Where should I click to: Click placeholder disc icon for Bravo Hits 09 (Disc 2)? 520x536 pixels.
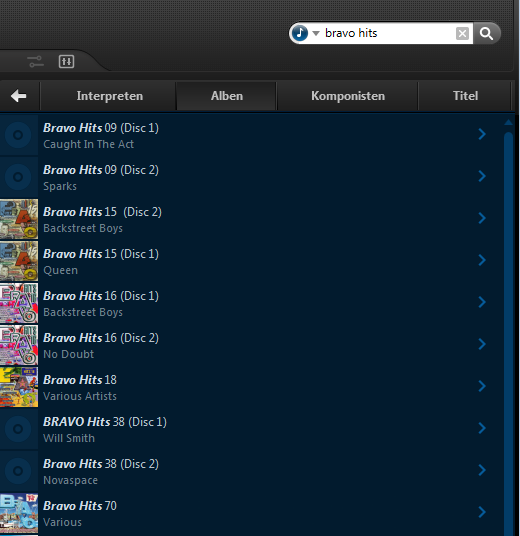(x=19, y=177)
